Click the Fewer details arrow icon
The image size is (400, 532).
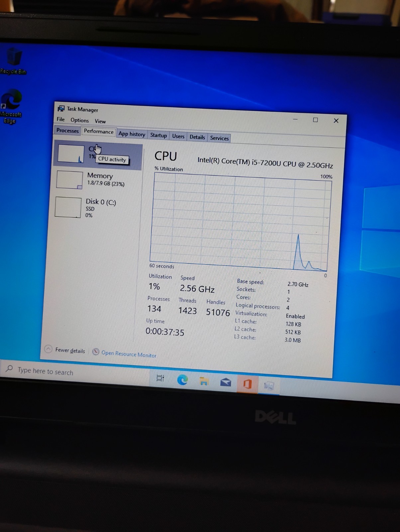pos(49,349)
